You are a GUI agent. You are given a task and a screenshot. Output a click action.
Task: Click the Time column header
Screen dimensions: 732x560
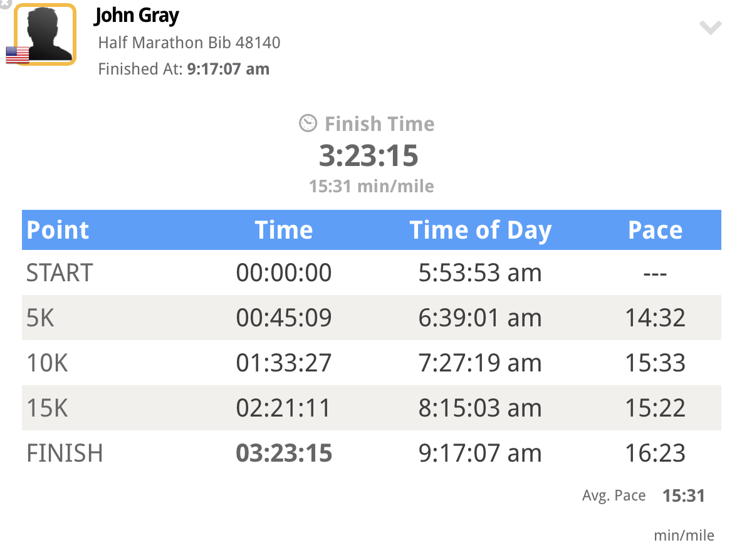tap(284, 230)
